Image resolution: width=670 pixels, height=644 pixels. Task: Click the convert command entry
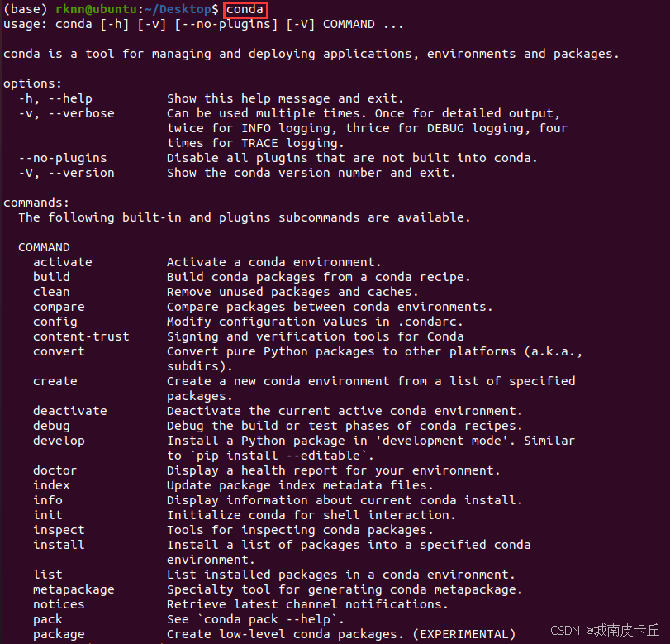point(59,351)
